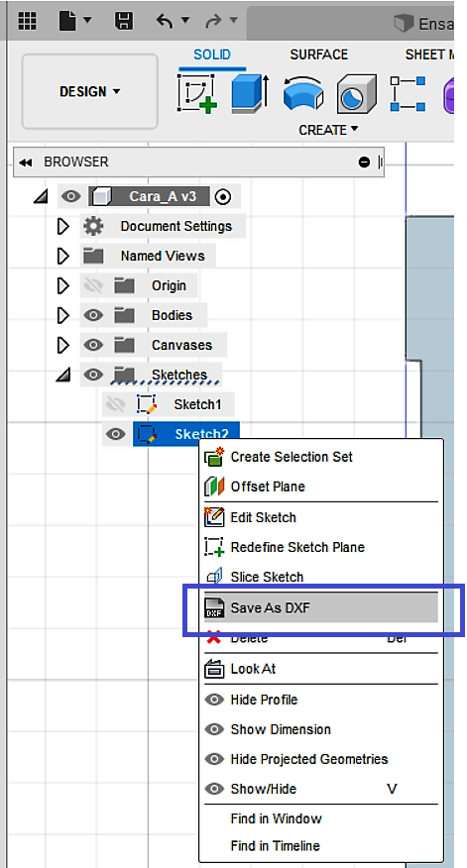Select the Create Sketch tool
Image resolution: width=467 pixels, height=868 pixels.
tap(197, 93)
